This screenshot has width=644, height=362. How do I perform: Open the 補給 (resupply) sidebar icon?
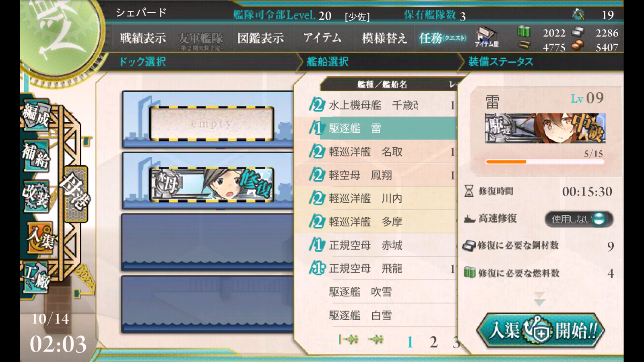36,156
